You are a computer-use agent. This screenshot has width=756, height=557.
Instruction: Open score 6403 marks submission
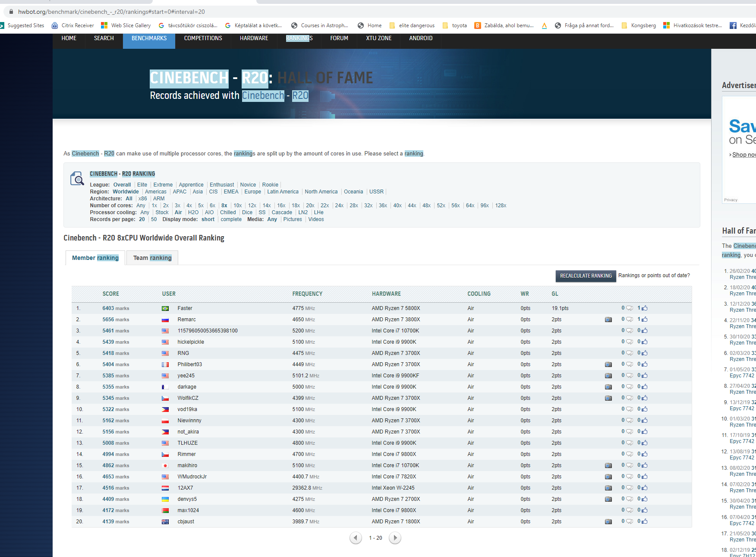pos(116,308)
